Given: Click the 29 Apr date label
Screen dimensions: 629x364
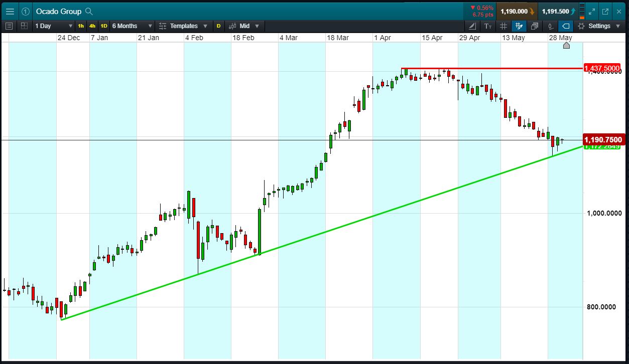Looking at the screenshot, I should click(470, 38).
